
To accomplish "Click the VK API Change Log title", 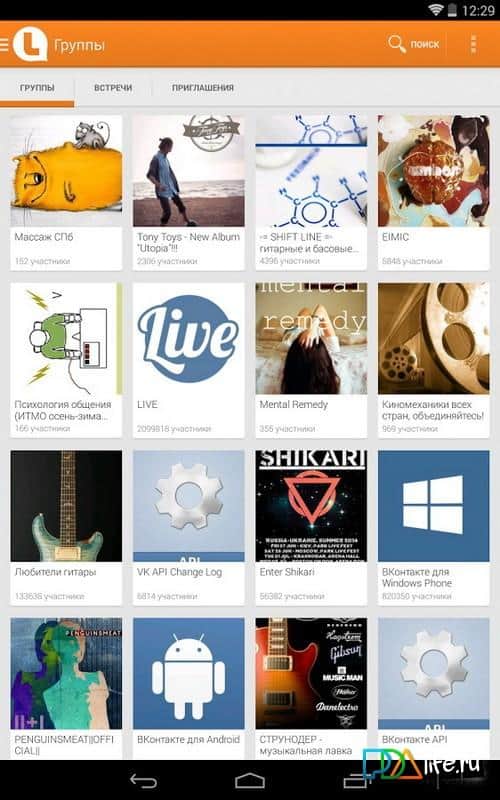I will (179, 572).
